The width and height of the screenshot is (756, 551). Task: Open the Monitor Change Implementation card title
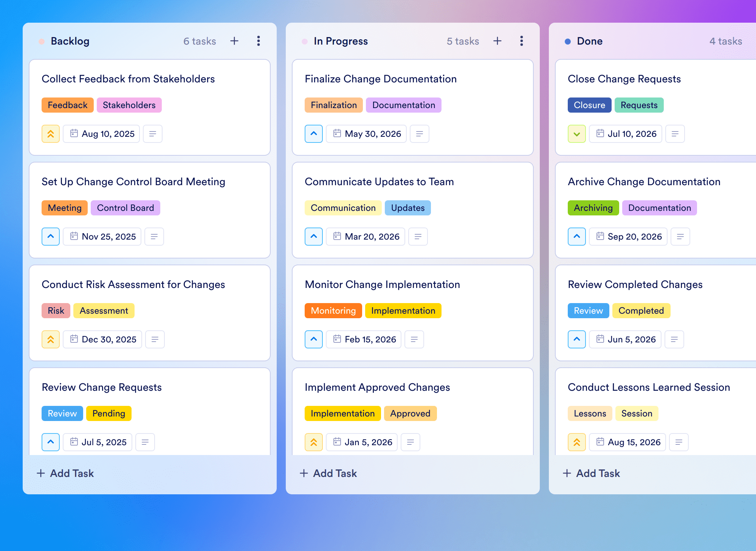pos(383,284)
